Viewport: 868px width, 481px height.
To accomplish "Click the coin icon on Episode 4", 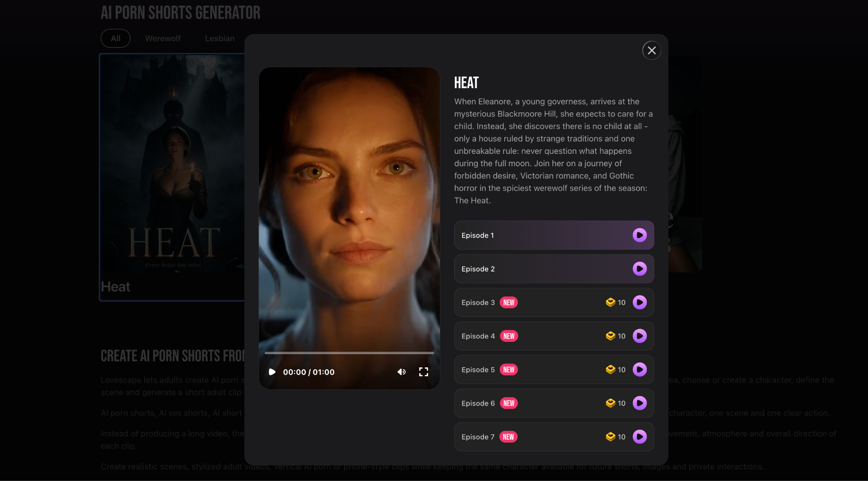I will pos(610,336).
